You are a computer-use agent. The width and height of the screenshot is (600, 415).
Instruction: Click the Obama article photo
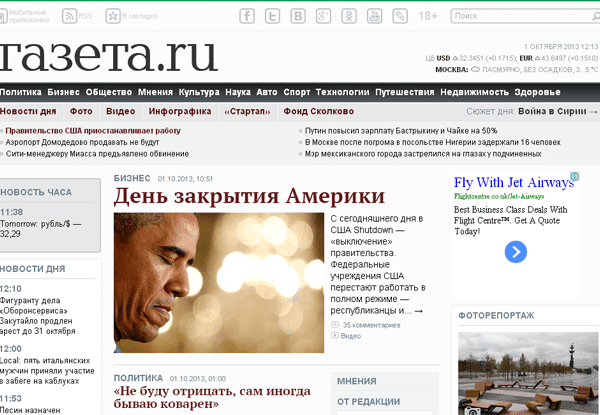pos(219,283)
